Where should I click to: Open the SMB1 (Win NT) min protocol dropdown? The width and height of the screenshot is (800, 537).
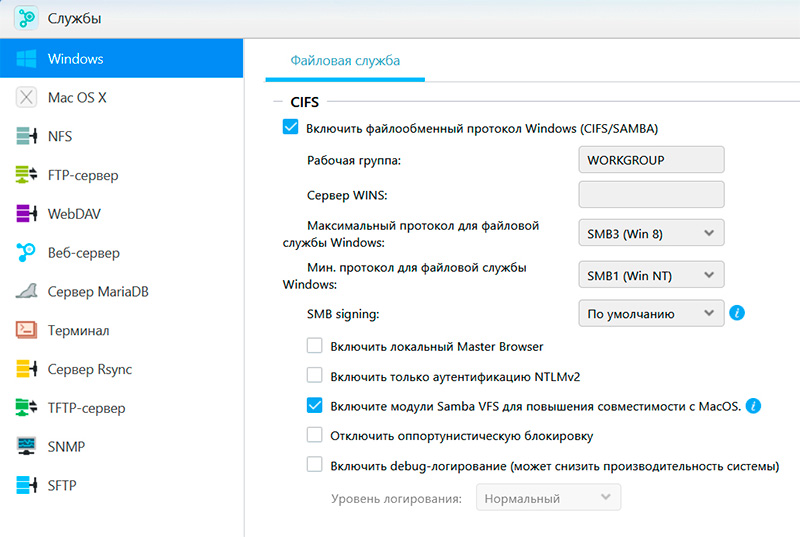(651, 273)
